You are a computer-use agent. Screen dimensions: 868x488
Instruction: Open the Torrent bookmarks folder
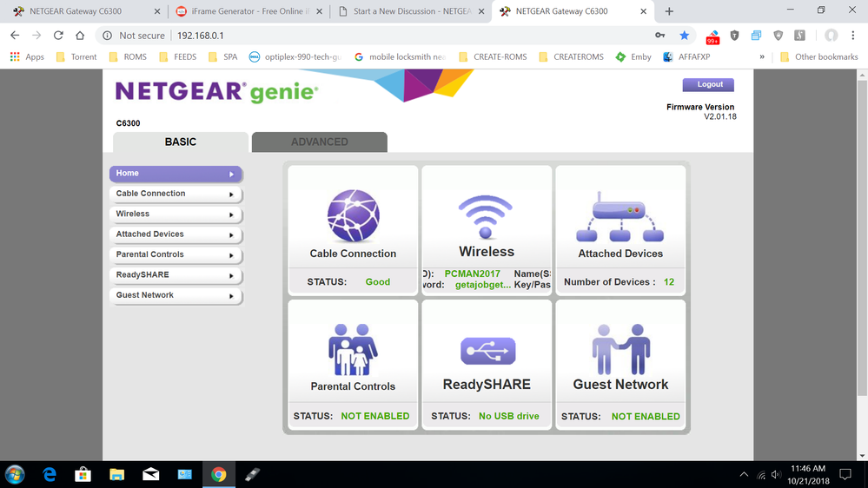point(76,57)
